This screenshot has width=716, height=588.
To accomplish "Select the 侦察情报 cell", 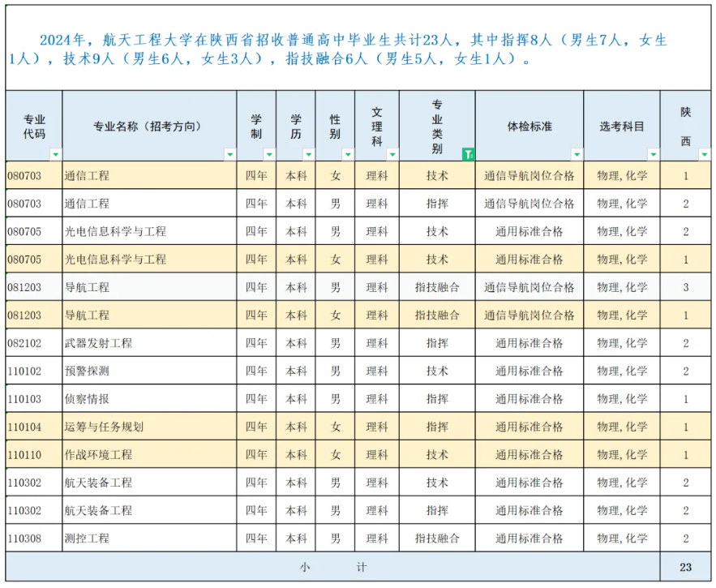I will [x=149, y=398].
